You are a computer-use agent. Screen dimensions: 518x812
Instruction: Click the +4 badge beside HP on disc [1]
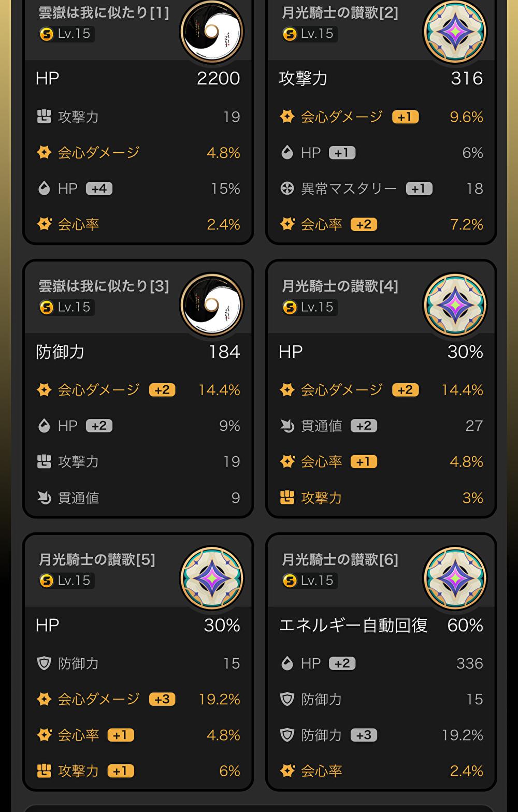99,189
